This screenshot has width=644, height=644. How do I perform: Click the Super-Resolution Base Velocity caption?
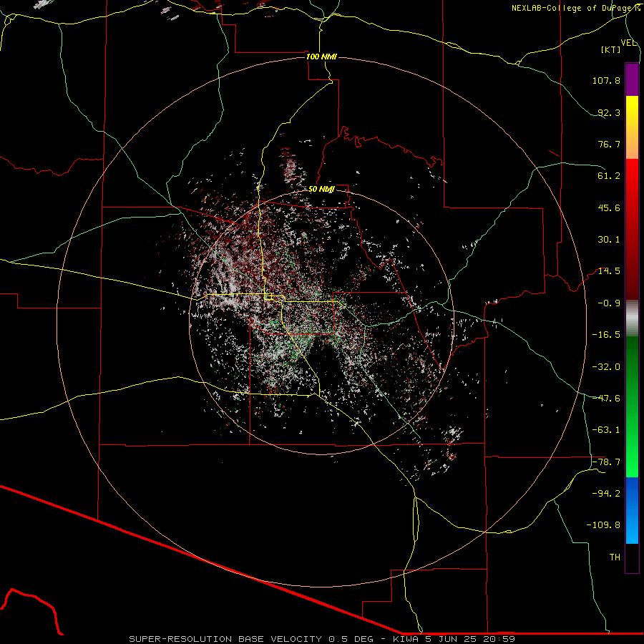coord(322,639)
